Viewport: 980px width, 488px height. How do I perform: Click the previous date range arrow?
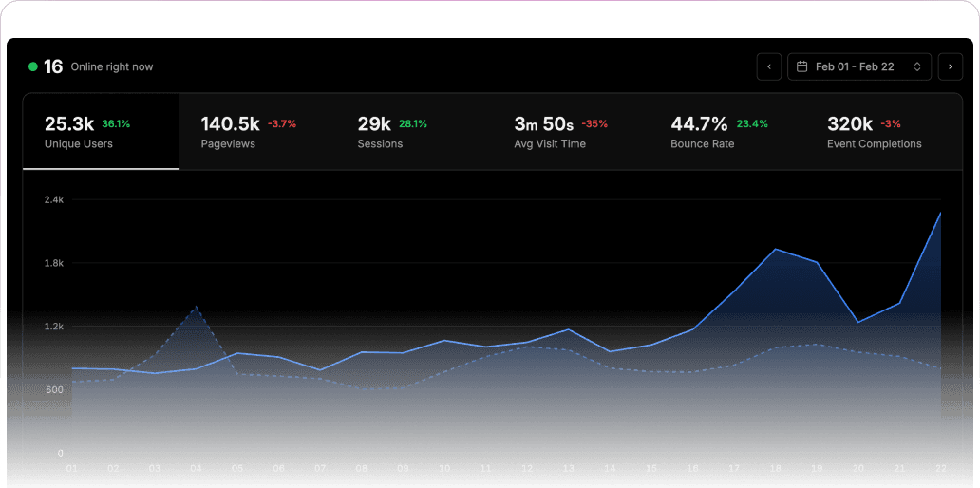(769, 66)
